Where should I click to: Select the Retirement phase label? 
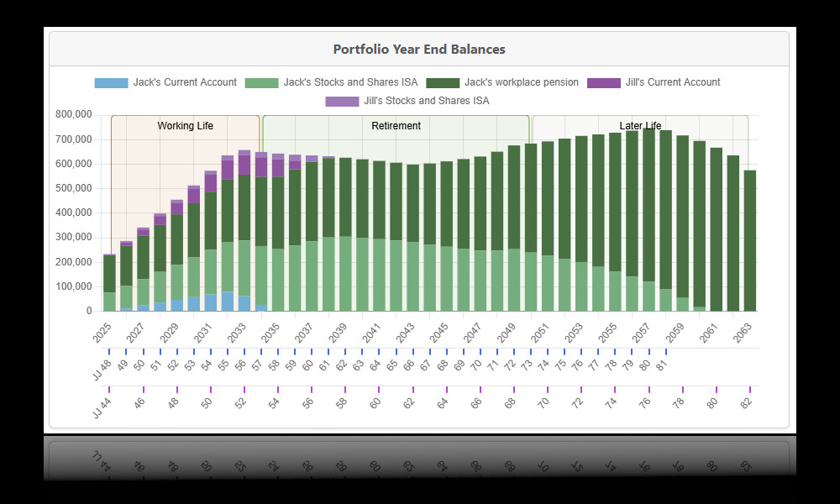[x=396, y=126]
